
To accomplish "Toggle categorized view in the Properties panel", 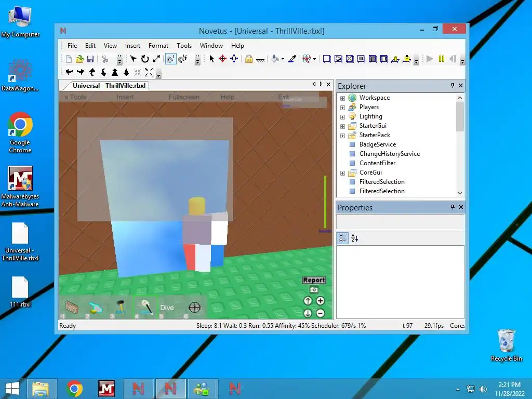I will (343, 238).
